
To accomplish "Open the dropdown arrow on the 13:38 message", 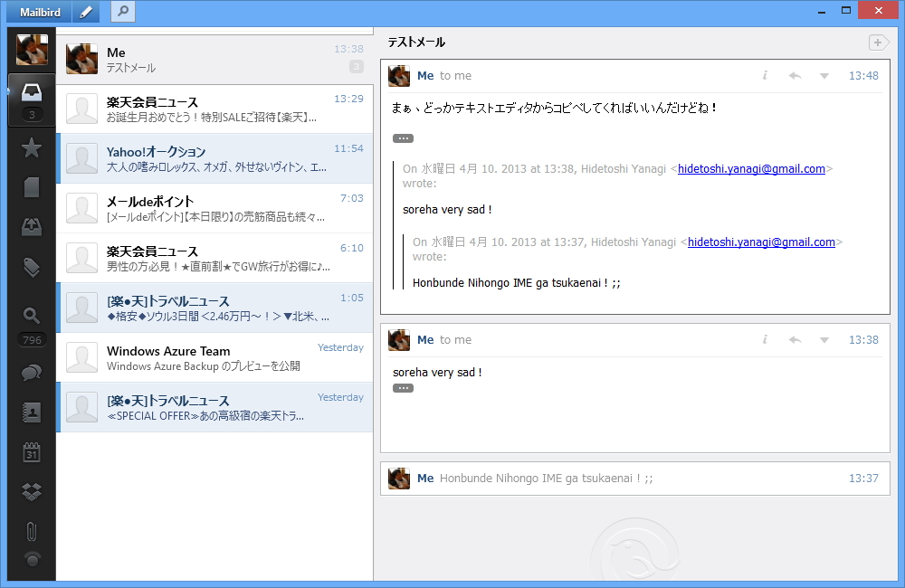I will point(824,339).
